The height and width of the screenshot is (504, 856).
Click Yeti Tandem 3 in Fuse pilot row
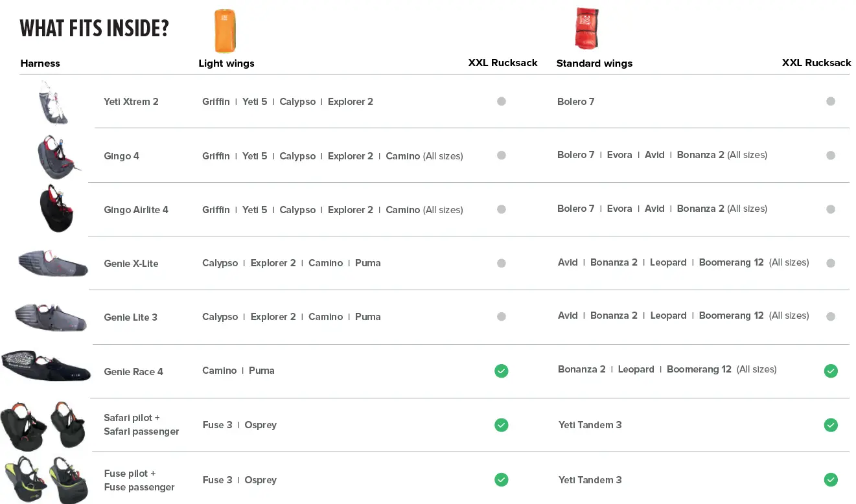(590, 480)
